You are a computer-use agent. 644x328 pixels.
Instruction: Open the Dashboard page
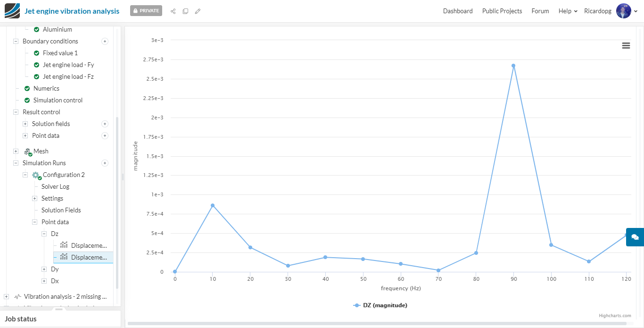coord(458,11)
